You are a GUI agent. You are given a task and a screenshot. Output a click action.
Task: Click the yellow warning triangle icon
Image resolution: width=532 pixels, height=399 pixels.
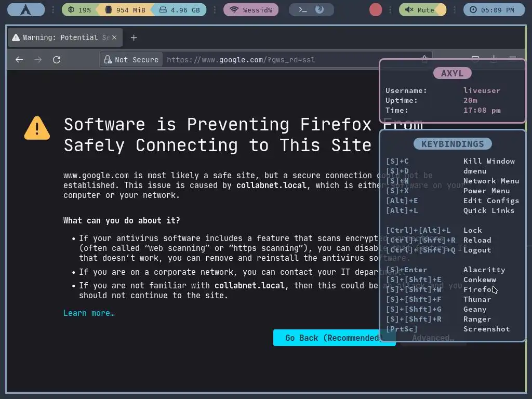(x=37, y=128)
